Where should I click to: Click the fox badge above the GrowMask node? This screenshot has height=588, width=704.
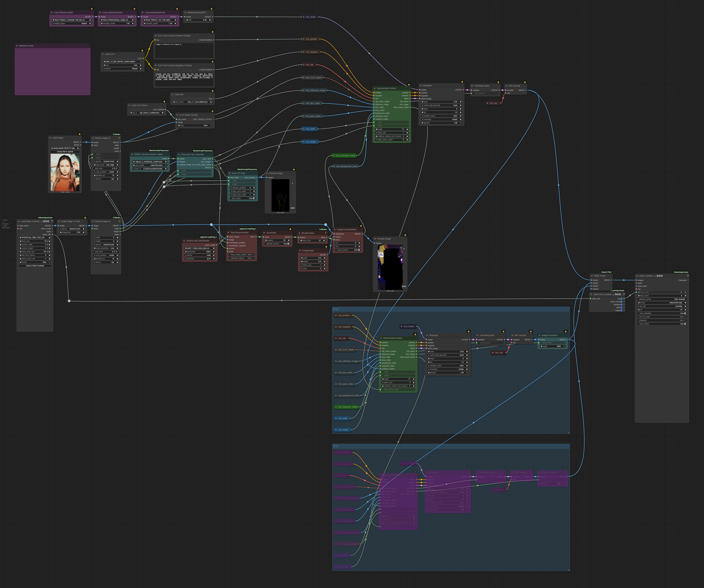pos(290,229)
